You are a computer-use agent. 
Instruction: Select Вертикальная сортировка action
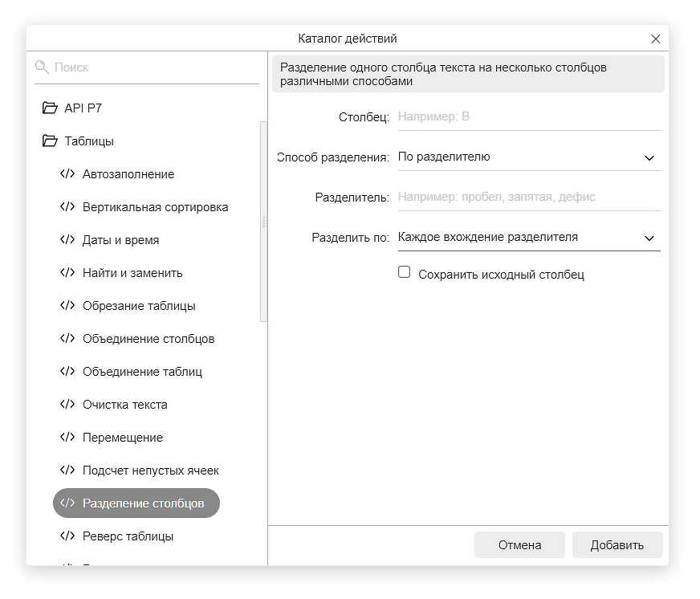point(155,207)
